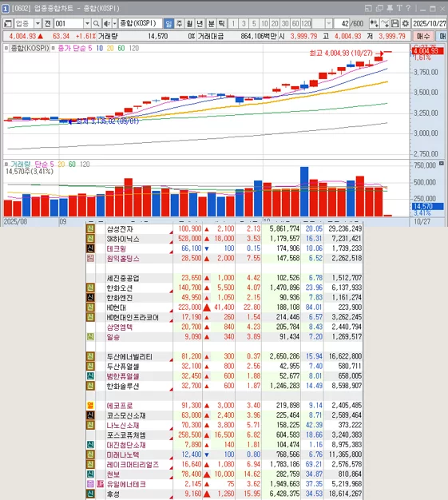Choose the 30 interval button
This screenshot has height=500, width=448.
click(285, 24)
